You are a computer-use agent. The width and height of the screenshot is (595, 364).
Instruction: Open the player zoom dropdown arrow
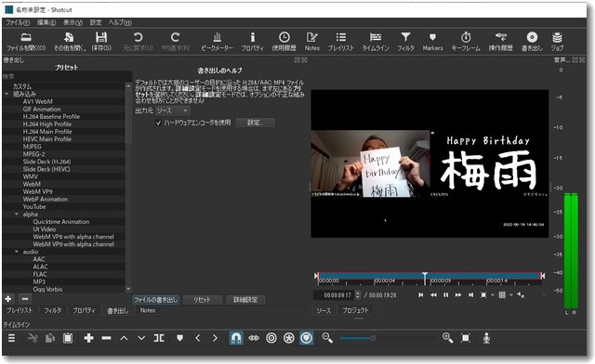492,295
